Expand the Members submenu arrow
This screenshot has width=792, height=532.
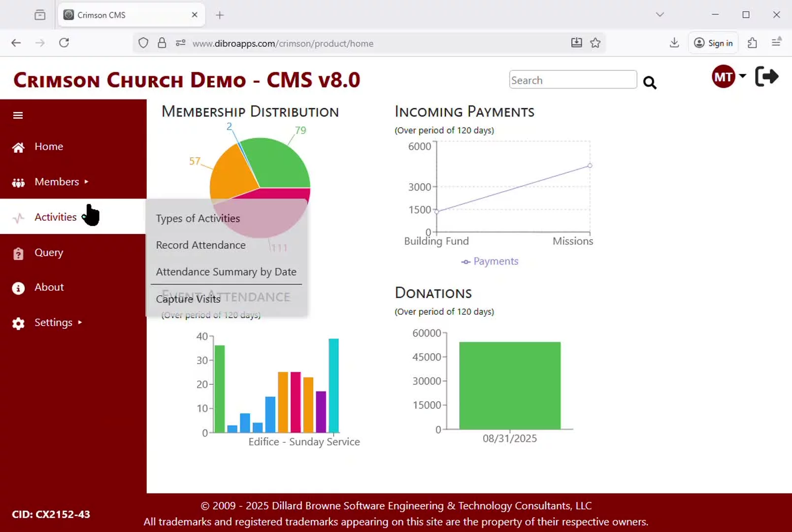click(x=87, y=182)
